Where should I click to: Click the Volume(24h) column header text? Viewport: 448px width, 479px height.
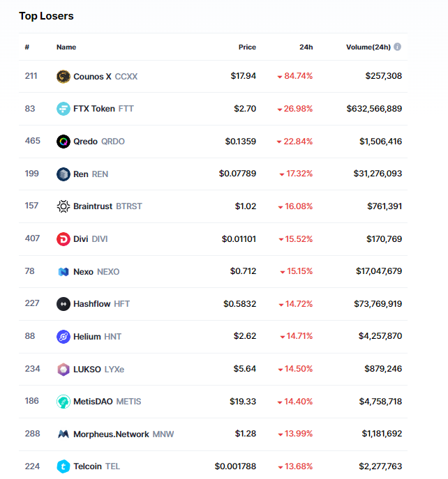click(x=368, y=47)
